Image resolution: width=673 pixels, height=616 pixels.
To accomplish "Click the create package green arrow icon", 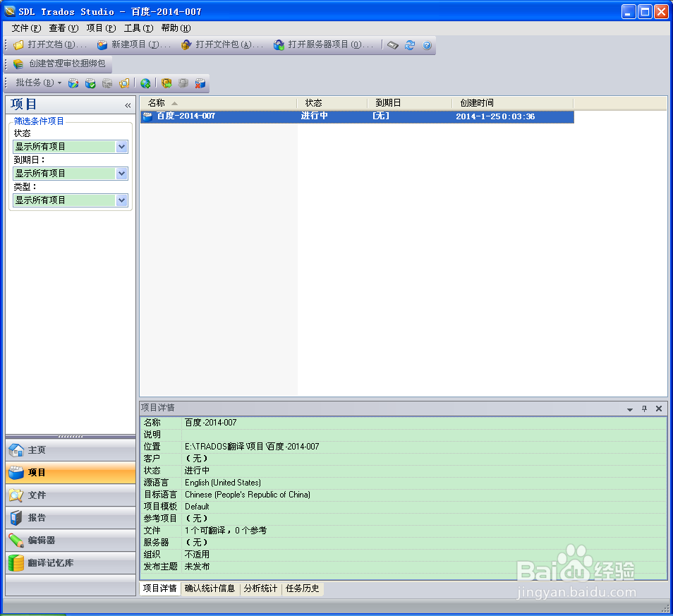I will (x=166, y=83).
